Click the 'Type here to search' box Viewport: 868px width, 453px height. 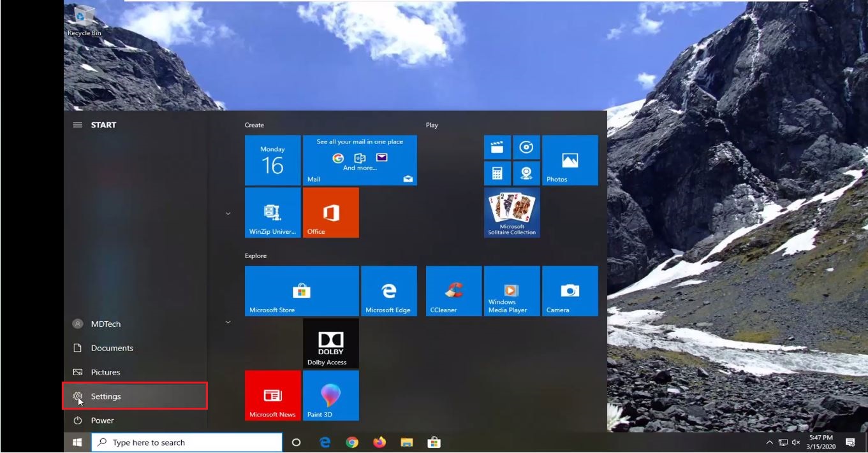coord(187,442)
